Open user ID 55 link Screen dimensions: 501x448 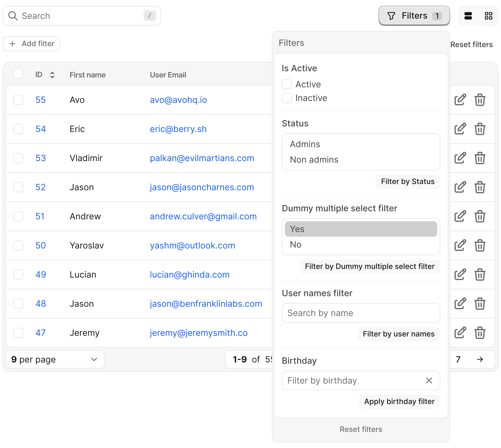(x=41, y=100)
